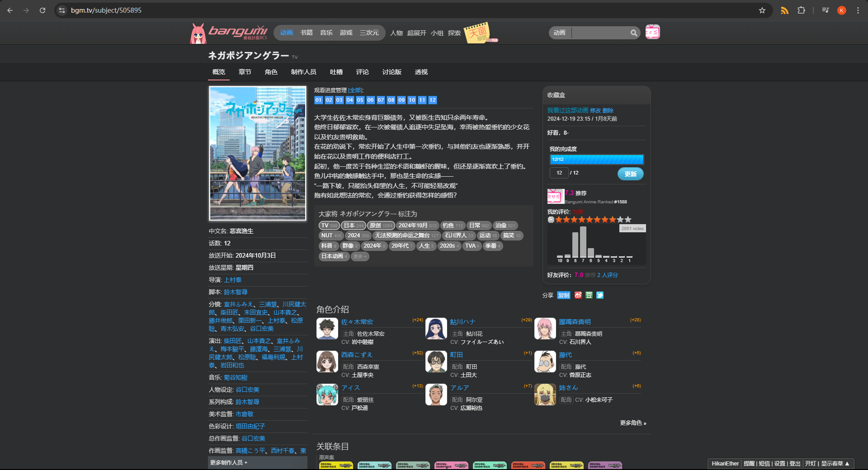Open 藤代 character avatar
The height and width of the screenshot is (470, 868).
point(545,362)
